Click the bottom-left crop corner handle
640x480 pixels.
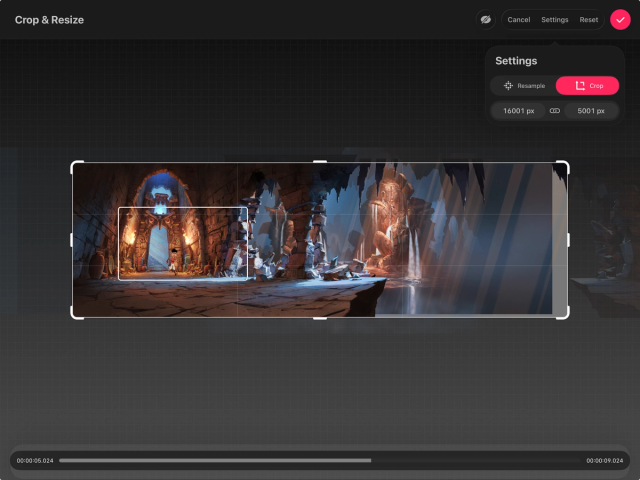[77, 313]
